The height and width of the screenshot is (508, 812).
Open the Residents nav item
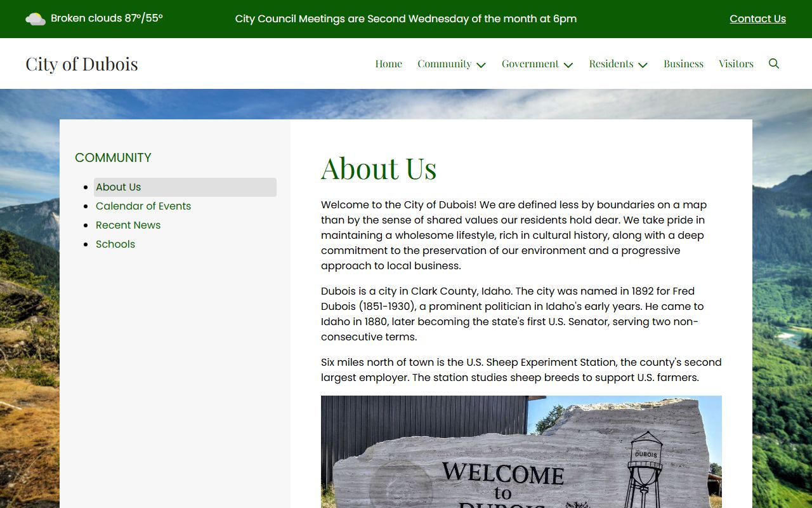[x=611, y=63]
